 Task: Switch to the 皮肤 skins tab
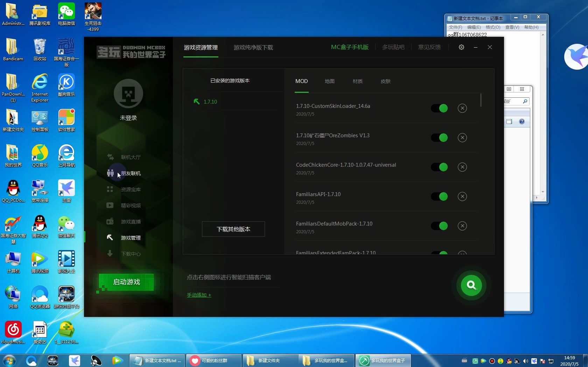385,81
